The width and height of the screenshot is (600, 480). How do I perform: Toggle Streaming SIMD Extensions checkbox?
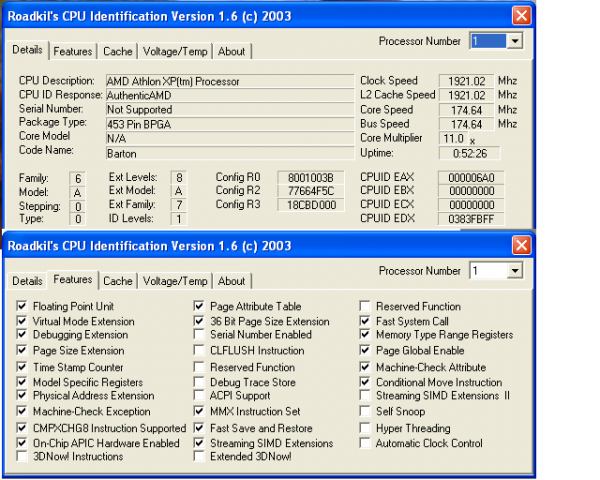tap(199, 443)
